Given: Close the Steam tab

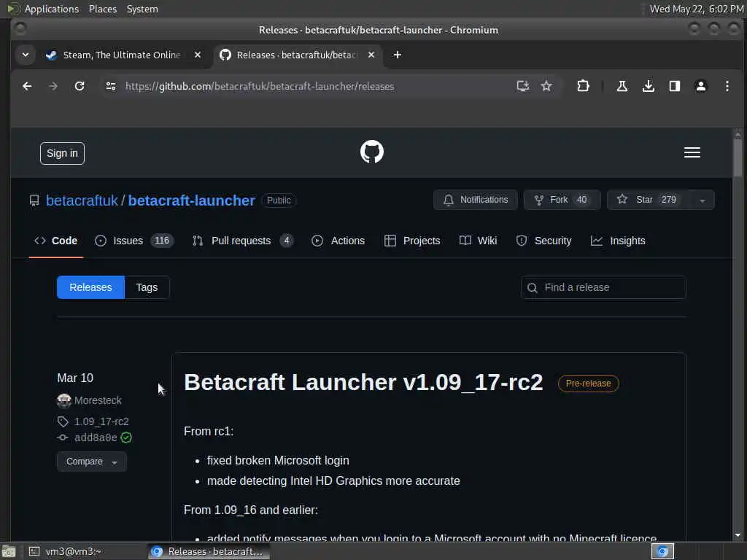Looking at the screenshot, I should pyautogui.click(x=197, y=55).
